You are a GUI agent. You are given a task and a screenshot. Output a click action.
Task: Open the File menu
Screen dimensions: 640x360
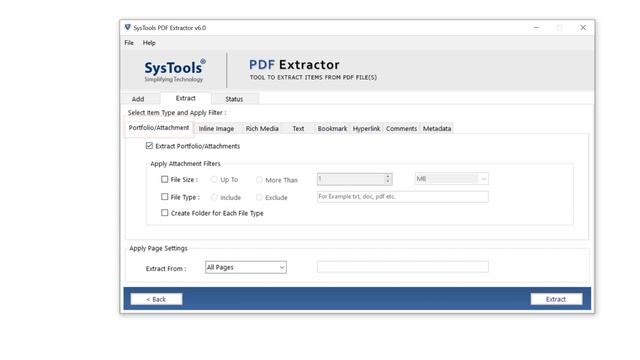point(129,42)
